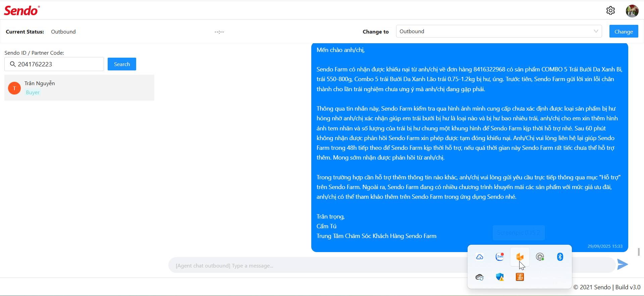Click the --:-- timer display
This screenshot has width=644, height=296.
(x=219, y=32)
